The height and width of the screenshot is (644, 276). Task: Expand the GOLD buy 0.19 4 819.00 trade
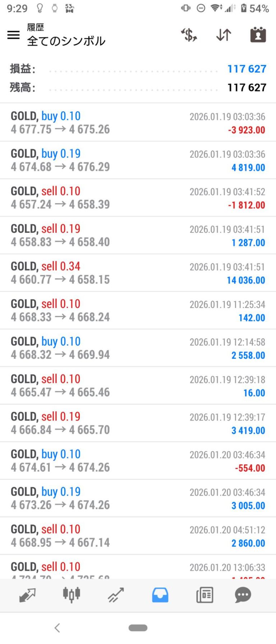(x=138, y=160)
